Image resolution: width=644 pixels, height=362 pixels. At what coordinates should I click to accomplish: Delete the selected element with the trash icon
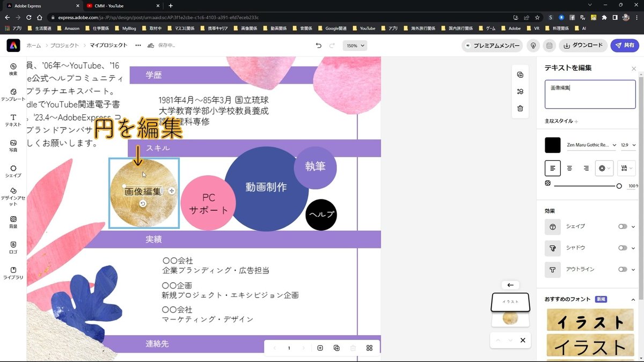[x=520, y=108]
